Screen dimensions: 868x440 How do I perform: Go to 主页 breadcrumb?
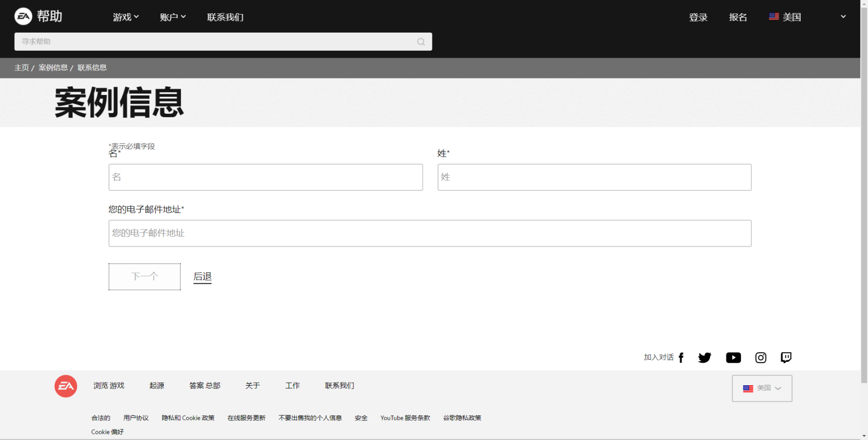22,68
